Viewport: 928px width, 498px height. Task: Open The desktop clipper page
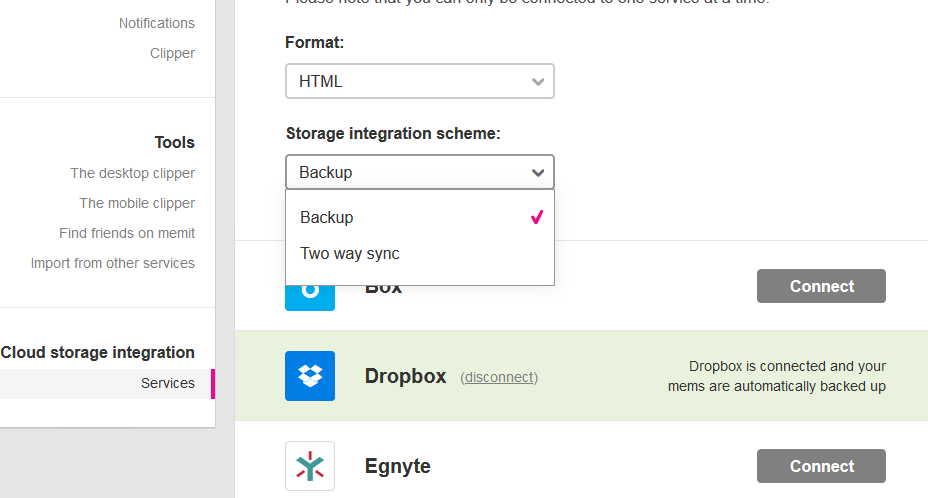click(x=132, y=173)
